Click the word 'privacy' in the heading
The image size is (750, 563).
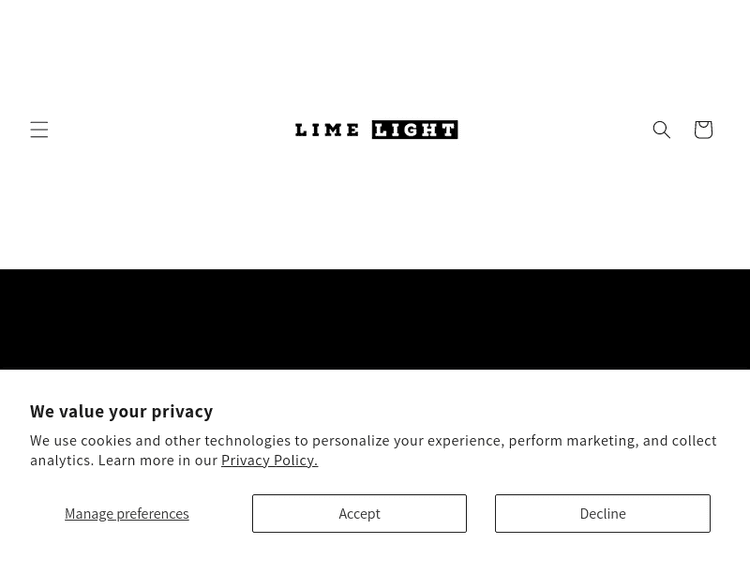click(181, 411)
